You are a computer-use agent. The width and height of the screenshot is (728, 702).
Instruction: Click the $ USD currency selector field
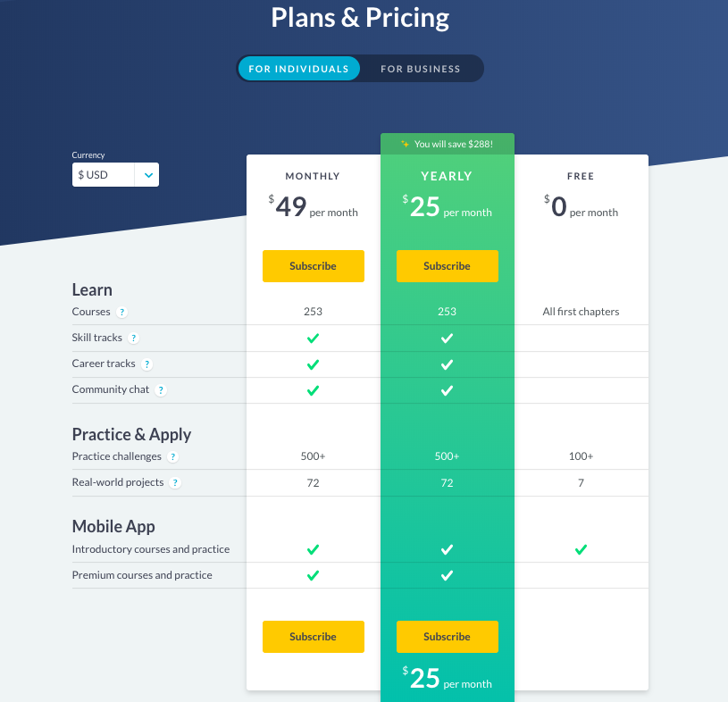coord(104,175)
